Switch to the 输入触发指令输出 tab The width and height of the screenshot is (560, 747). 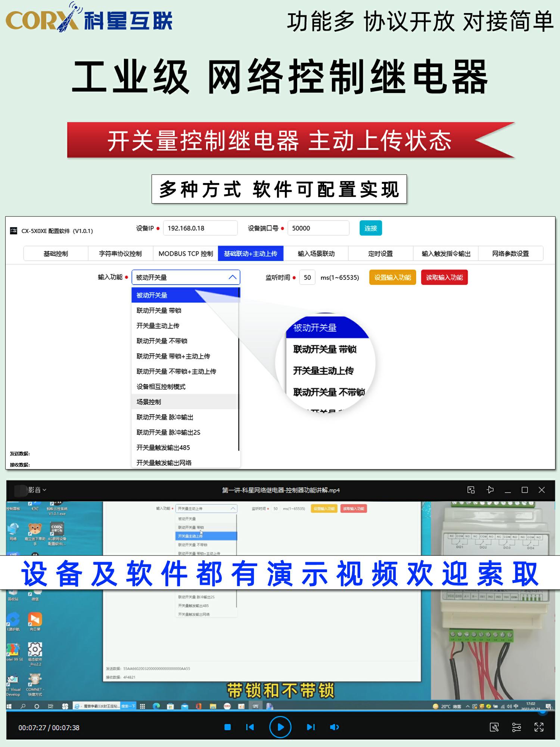pos(446,254)
